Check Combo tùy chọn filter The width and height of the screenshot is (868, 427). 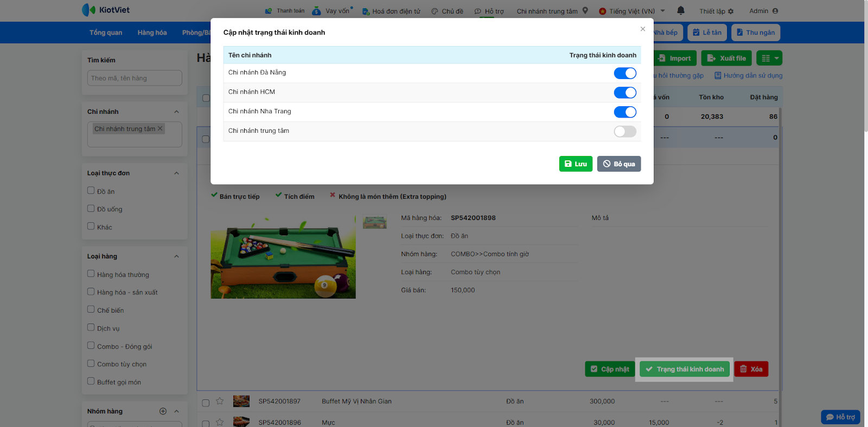tap(91, 363)
